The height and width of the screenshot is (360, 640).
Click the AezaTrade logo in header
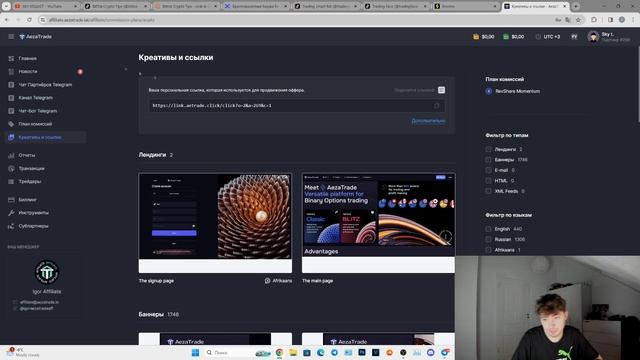click(36, 37)
